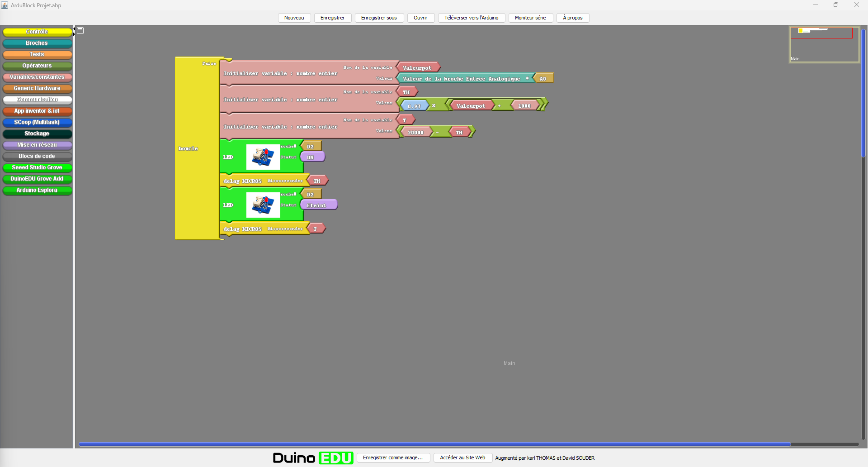Expand the Broches block category
The height and width of the screenshot is (467, 868).
pyautogui.click(x=37, y=43)
